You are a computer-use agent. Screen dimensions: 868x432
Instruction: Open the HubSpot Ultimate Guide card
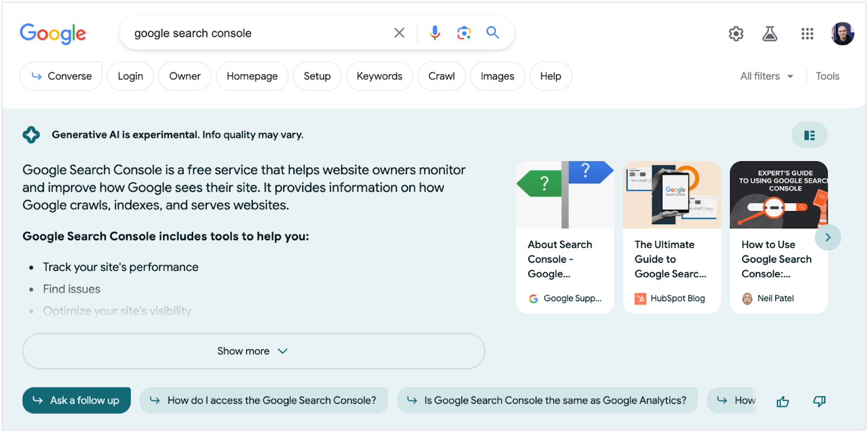click(x=672, y=237)
